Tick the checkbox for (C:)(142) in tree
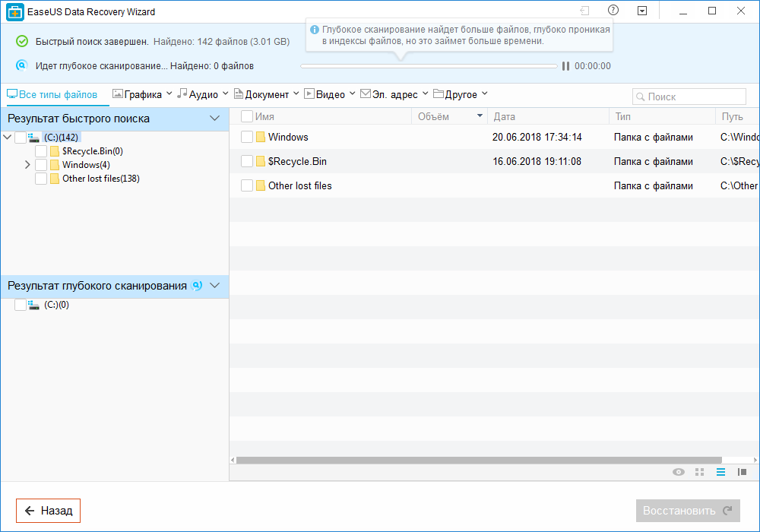Image resolution: width=760 pixels, height=532 pixels. (21, 138)
